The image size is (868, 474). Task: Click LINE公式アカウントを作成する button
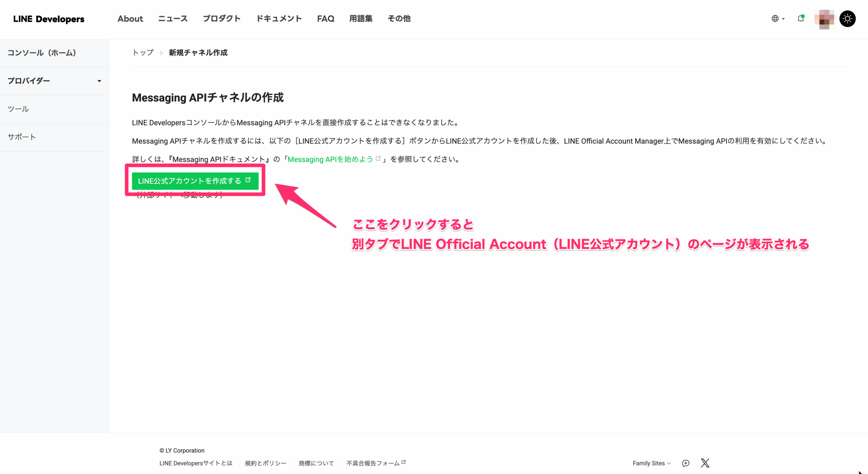(195, 181)
